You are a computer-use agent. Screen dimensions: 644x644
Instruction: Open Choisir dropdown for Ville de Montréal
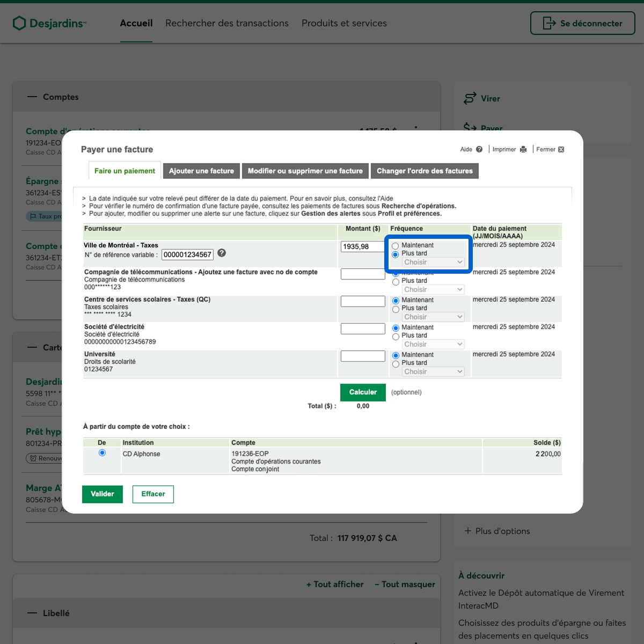tap(433, 262)
